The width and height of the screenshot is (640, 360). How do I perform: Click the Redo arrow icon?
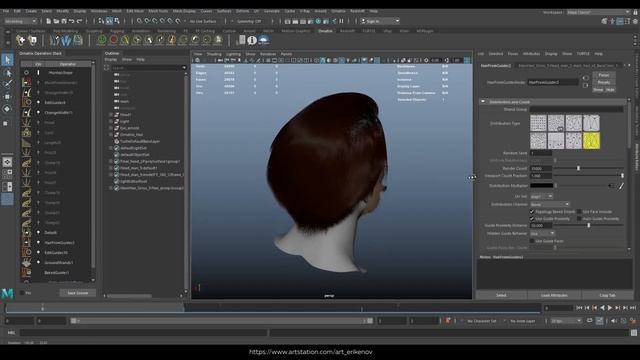pyautogui.click(x=80, y=21)
